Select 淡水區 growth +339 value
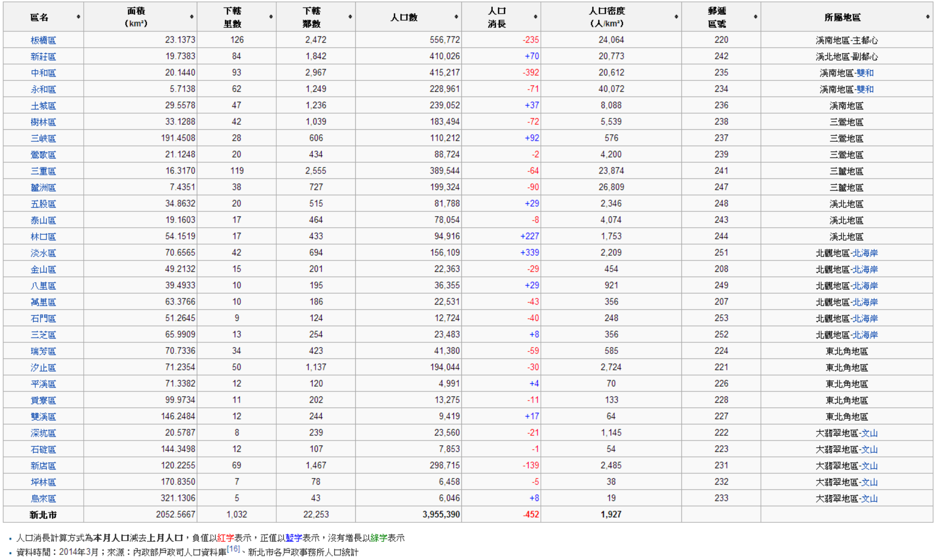 tap(529, 253)
